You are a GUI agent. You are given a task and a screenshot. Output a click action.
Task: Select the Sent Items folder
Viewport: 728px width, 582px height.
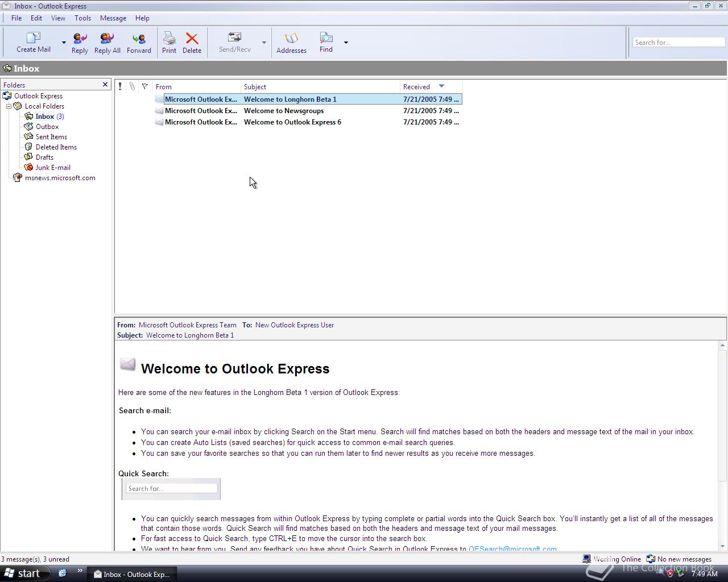tap(51, 137)
